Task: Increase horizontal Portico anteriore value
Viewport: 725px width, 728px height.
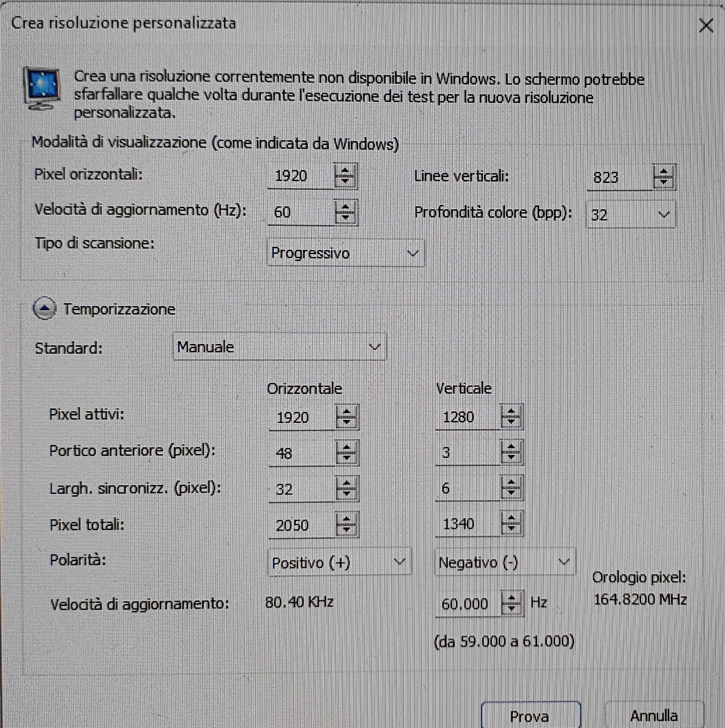Action: (346, 447)
